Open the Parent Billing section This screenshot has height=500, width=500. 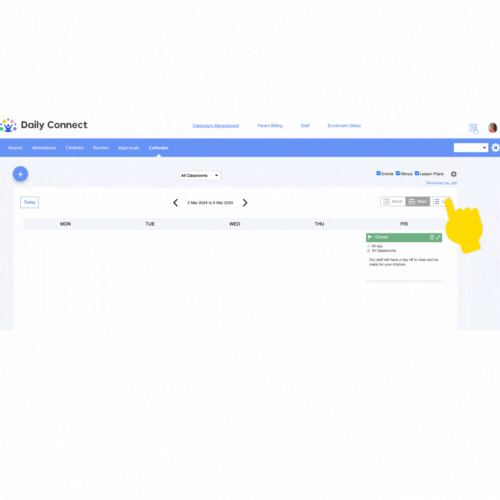[270, 126]
